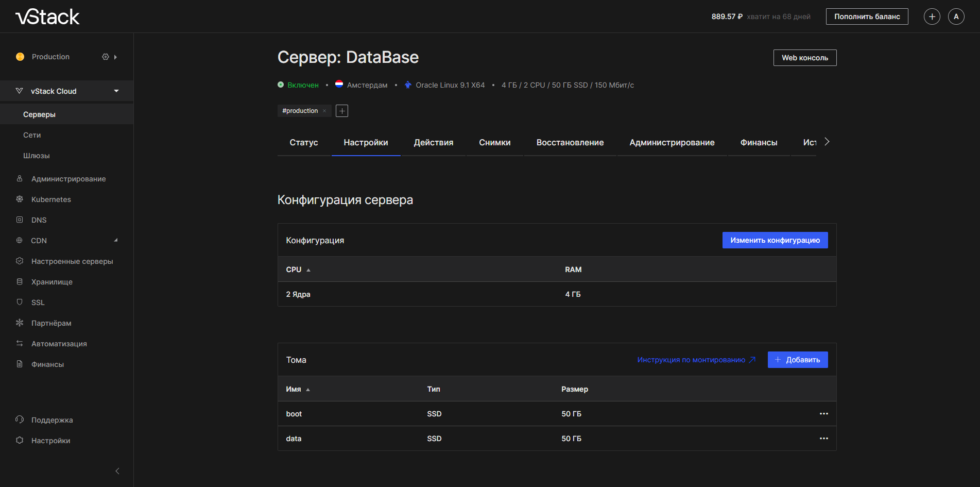The height and width of the screenshot is (487, 980).
Task: Open the user account avatar menu
Action: coord(956,16)
